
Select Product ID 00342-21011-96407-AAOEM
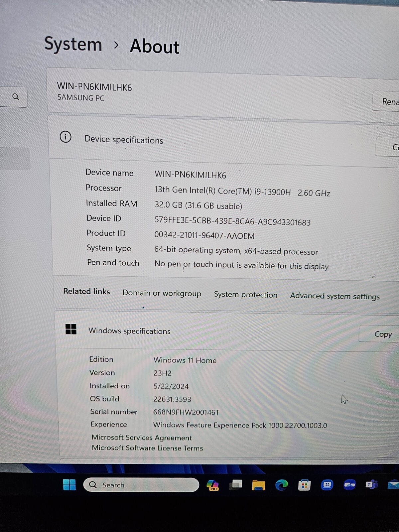[204, 235]
